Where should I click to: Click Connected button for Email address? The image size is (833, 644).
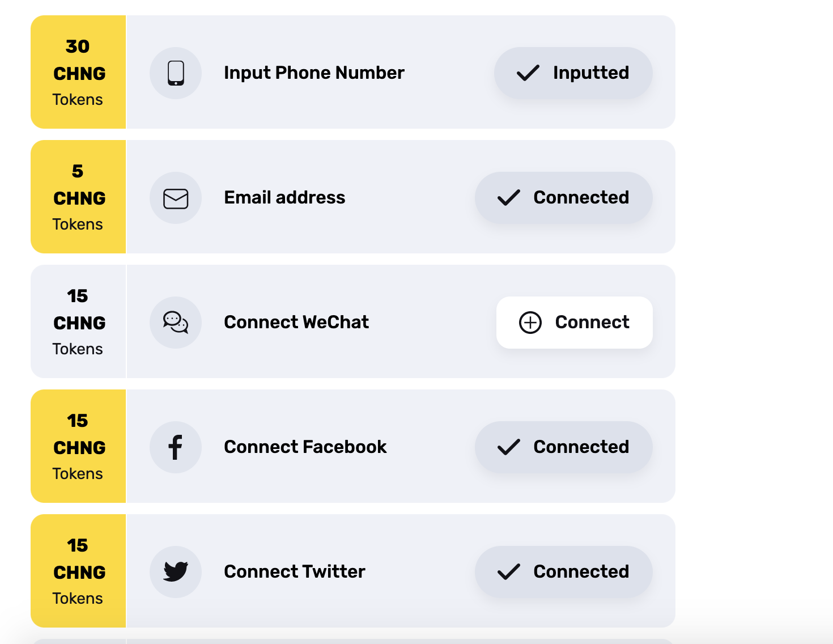(563, 198)
